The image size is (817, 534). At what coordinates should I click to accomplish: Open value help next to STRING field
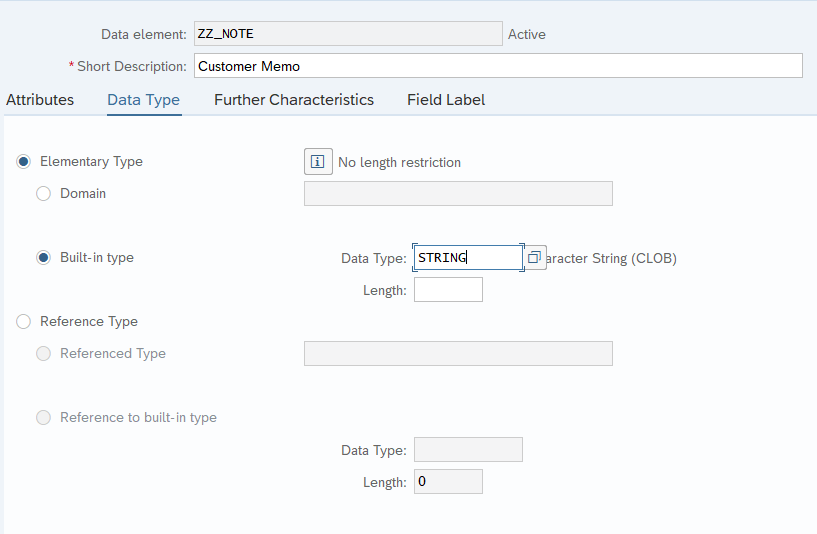(535, 257)
